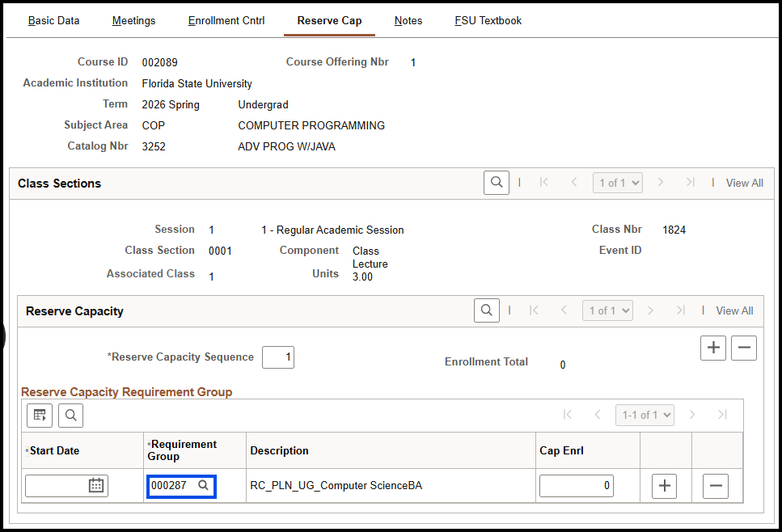Open the '1-1 of 1' grid row selector

[x=645, y=415]
